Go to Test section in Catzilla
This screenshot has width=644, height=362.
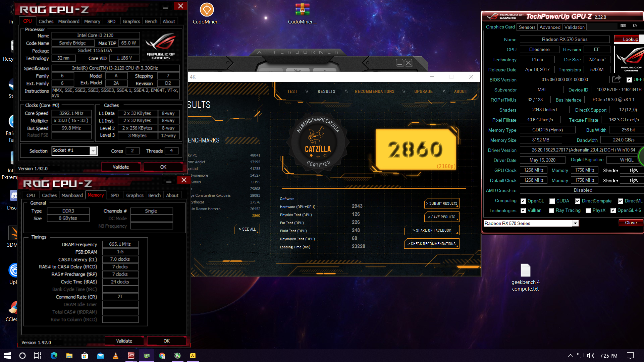(292, 92)
